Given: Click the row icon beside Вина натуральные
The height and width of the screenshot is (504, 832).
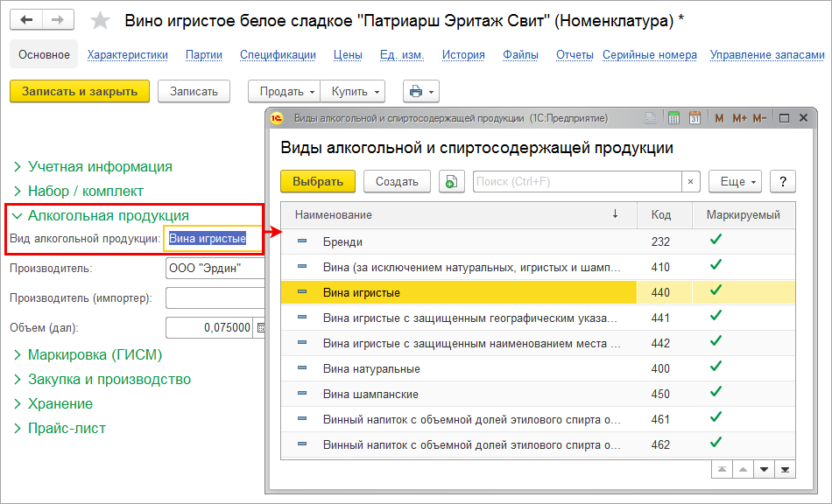Looking at the screenshot, I should tap(302, 367).
